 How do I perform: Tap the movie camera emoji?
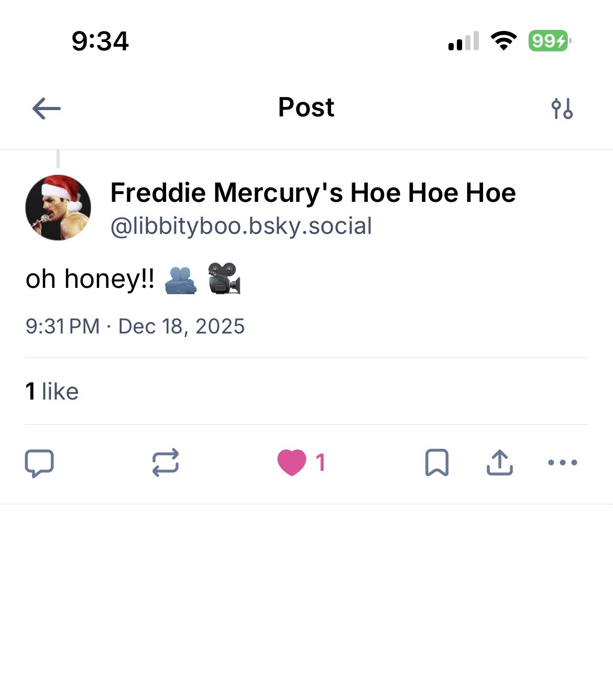224,278
